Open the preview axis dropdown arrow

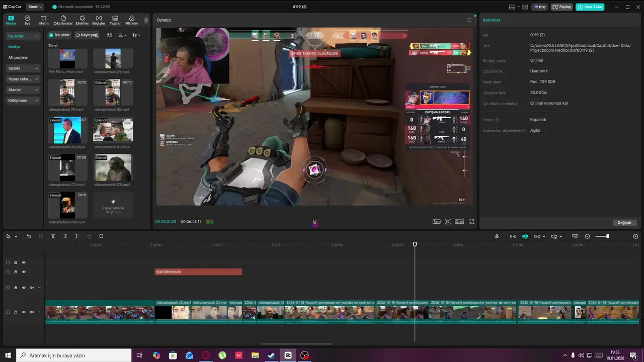(560, 236)
